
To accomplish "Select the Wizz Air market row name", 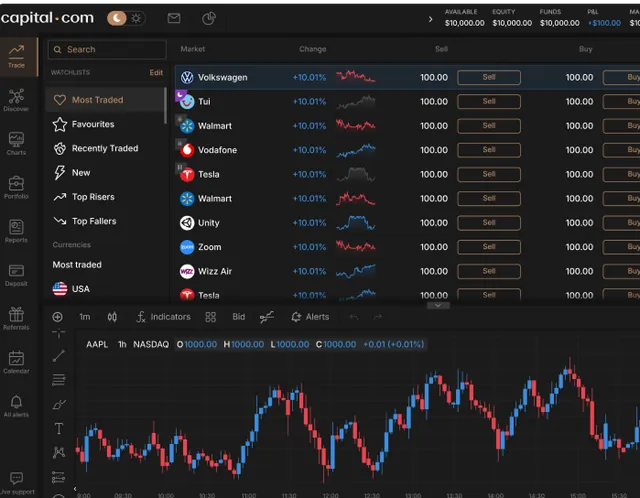I will click(215, 271).
